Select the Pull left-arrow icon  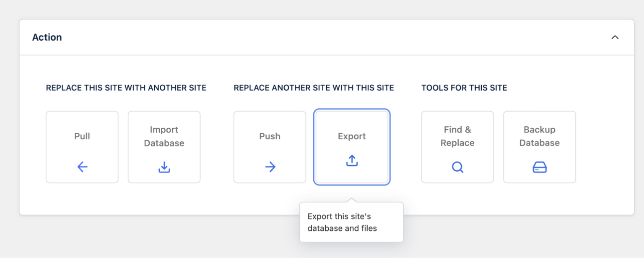coord(82,167)
